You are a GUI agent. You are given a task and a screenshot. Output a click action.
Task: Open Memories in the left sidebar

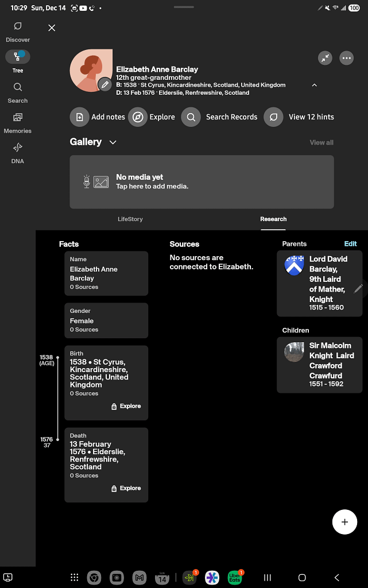pyautogui.click(x=18, y=117)
